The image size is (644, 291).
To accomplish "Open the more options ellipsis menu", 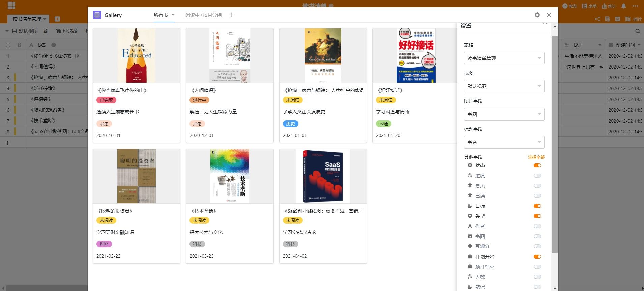I will (x=635, y=6).
